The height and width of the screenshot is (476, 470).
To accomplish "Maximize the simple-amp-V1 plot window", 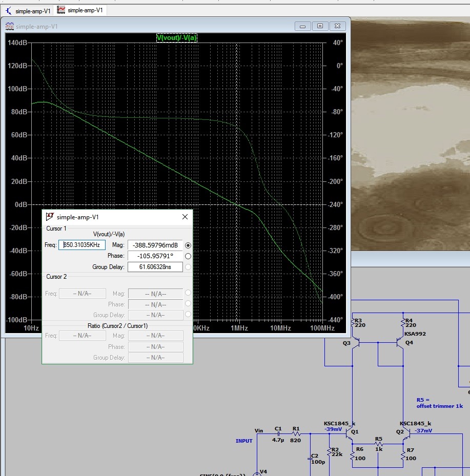I will (320, 26).
